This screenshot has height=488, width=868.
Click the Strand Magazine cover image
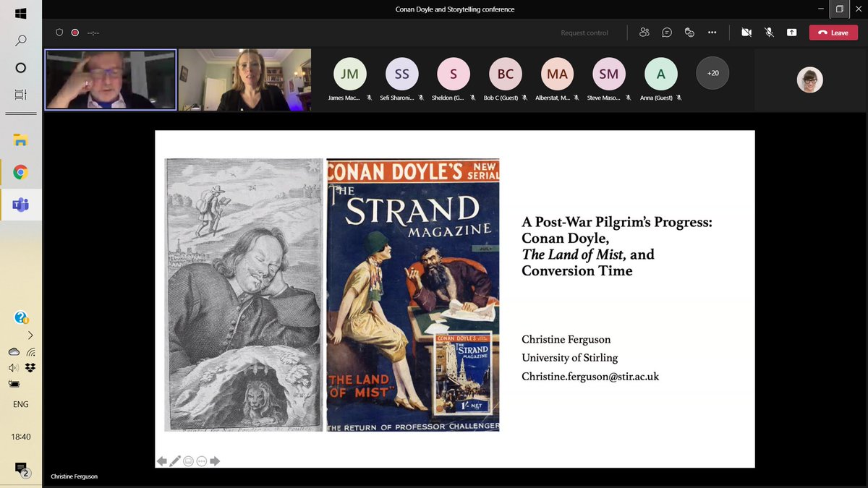(413, 295)
